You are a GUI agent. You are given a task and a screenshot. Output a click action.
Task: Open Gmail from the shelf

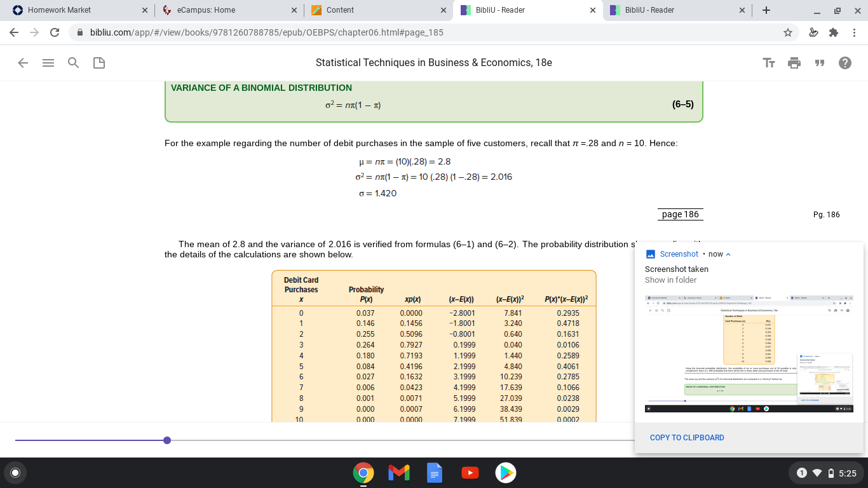point(398,473)
